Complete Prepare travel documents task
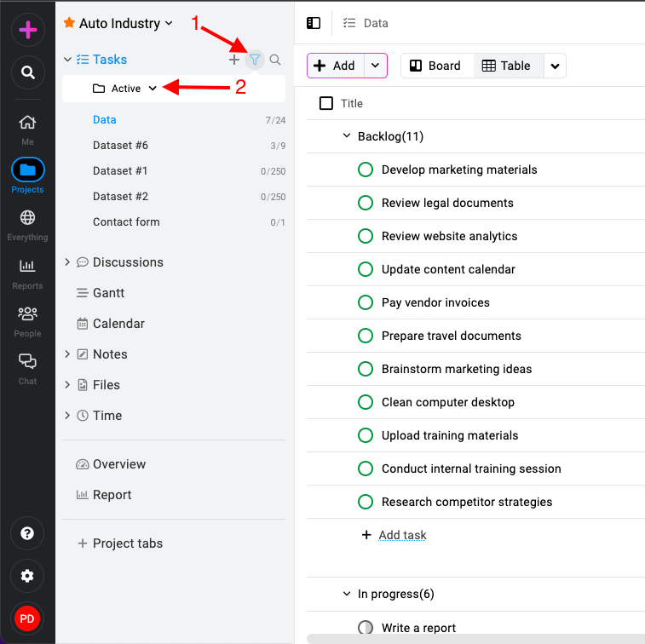Screen dimensions: 645x644 pos(366,336)
